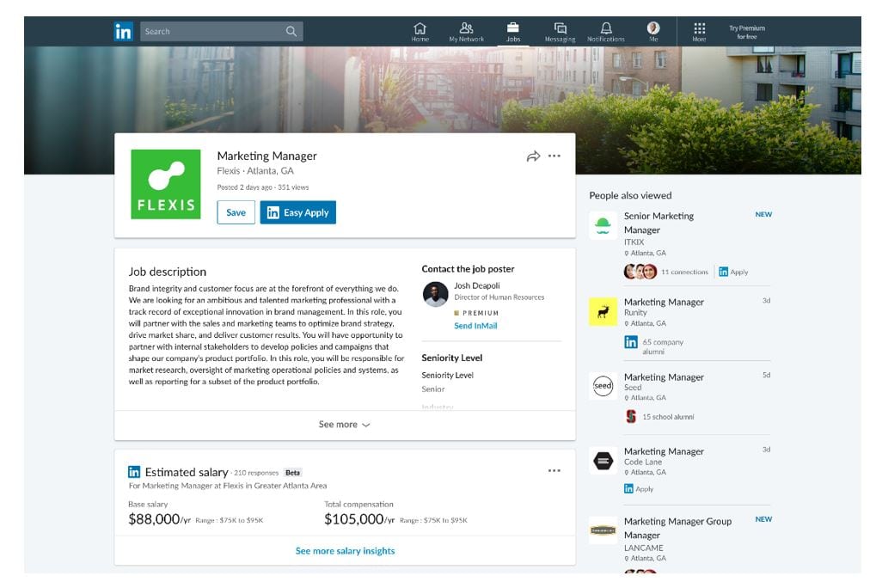Click the Easy Apply button
The image size is (876, 588).
(297, 212)
